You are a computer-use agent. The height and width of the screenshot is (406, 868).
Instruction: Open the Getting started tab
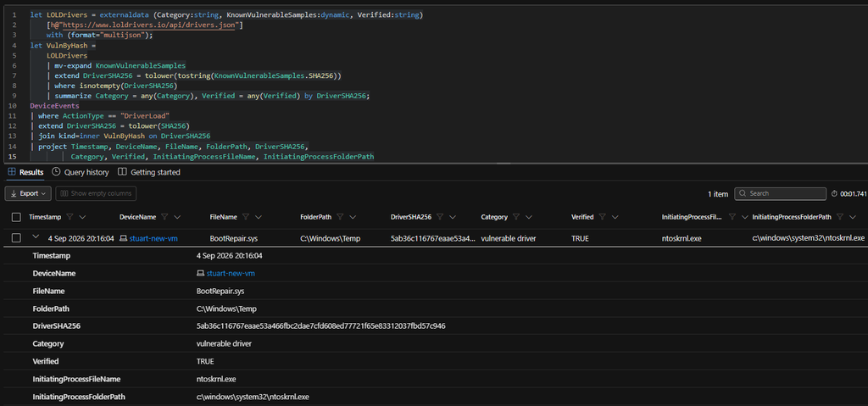coord(149,172)
